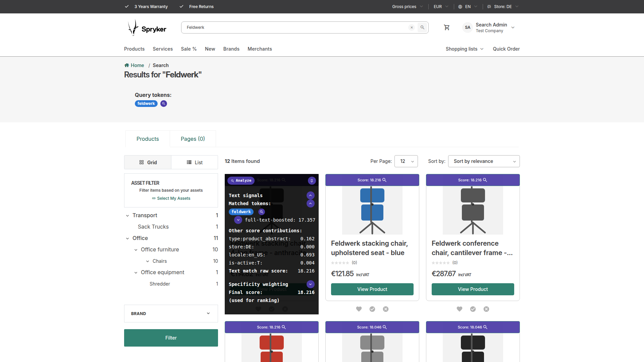Inspect the feldwerk query token via magnifier
This screenshot has height=362, width=644.
point(164,104)
